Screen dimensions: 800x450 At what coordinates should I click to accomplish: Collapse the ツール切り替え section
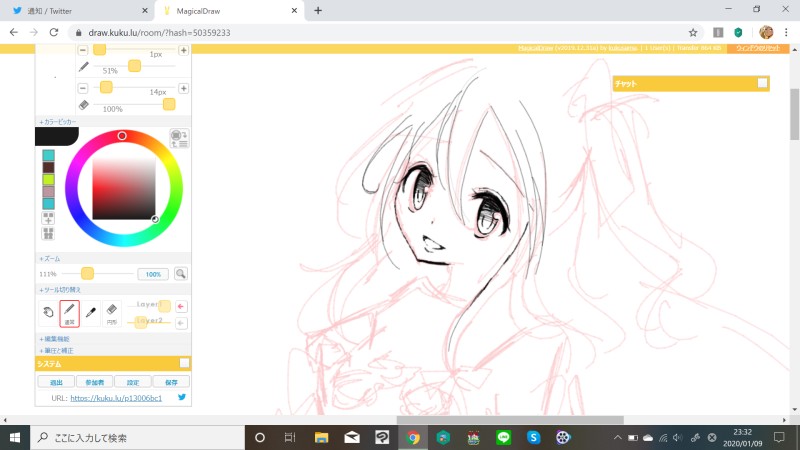60,290
